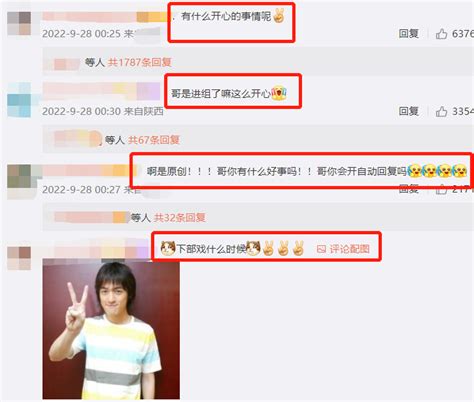Click the first commenter's pixelated avatar
The height and width of the screenshot is (402, 474).
pyautogui.click(x=19, y=23)
